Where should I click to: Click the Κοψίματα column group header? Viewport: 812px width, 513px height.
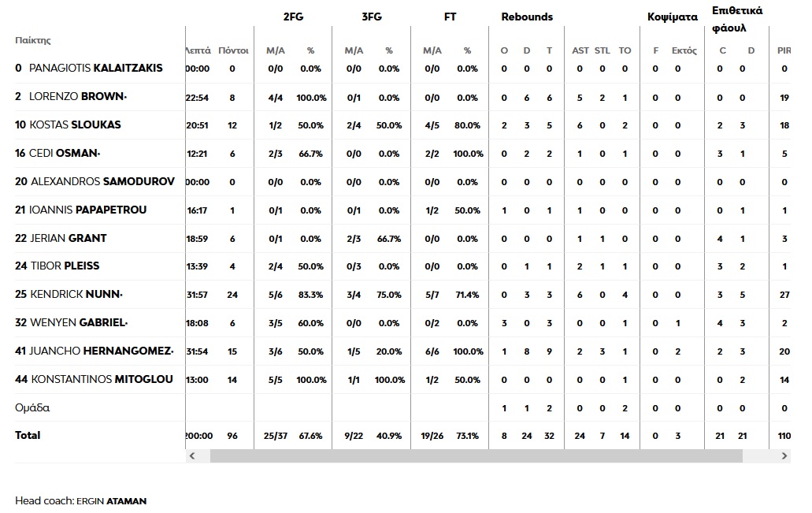[672, 17]
